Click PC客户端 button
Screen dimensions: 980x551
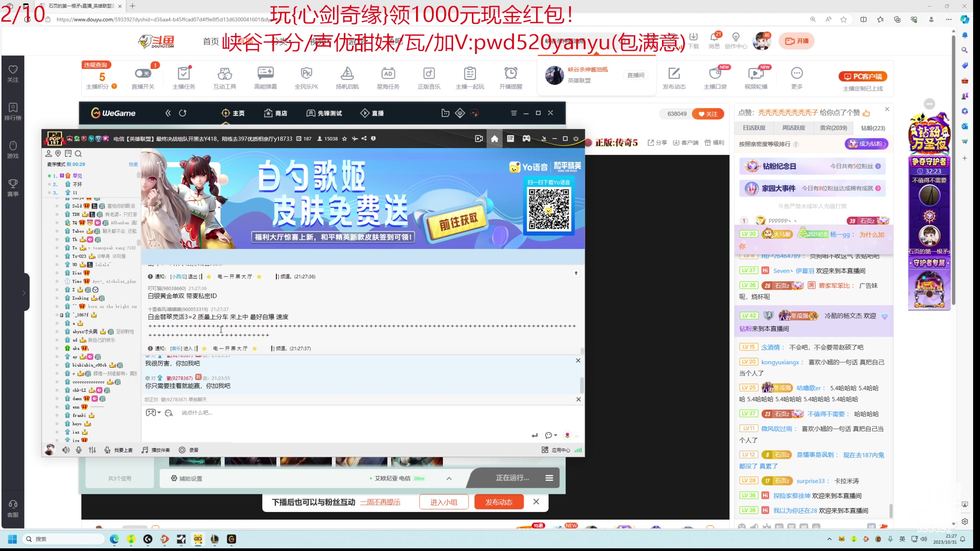(863, 77)
